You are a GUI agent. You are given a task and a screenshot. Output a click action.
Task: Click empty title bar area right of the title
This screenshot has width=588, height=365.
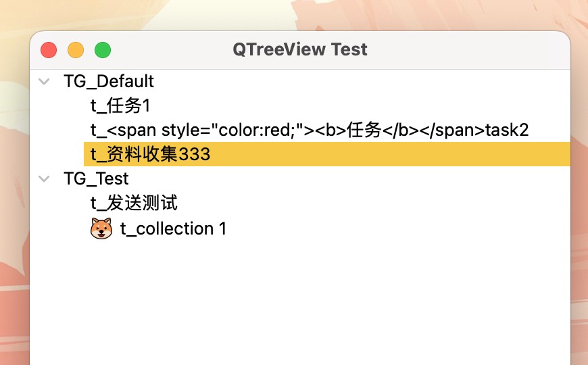click(x=473, y=50)
